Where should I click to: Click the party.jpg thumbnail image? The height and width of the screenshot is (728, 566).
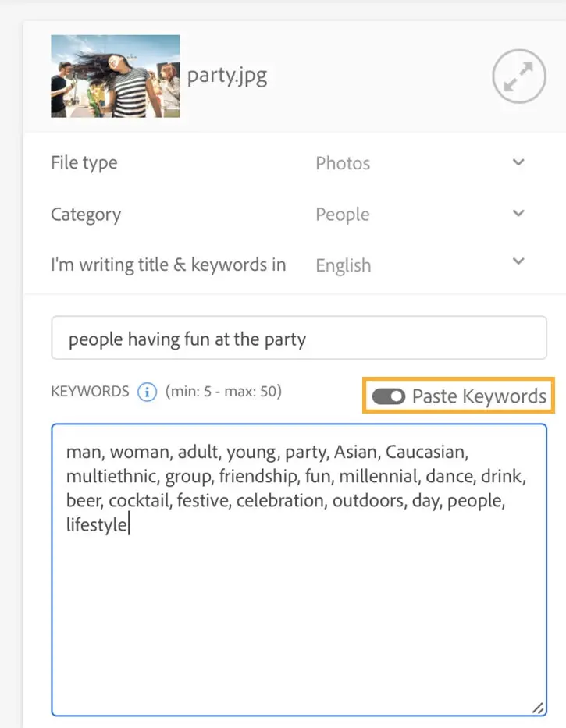pyautogui.click(x=115, y=76)
